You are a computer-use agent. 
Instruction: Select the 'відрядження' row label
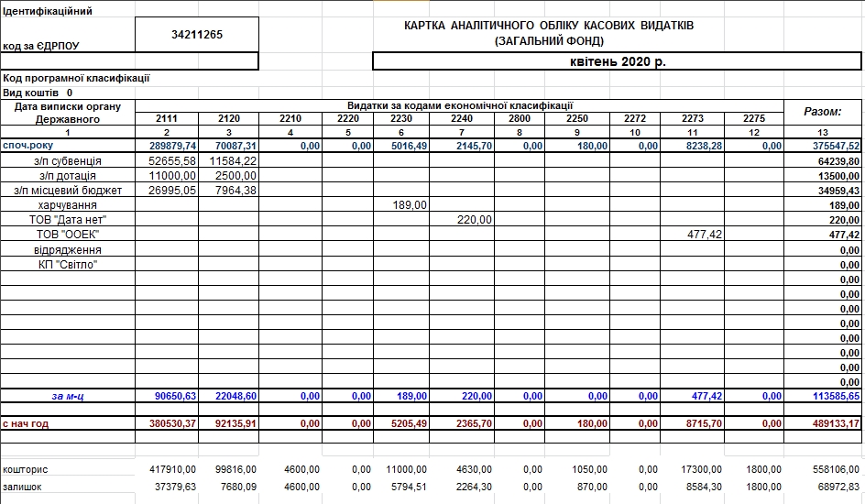68,250
